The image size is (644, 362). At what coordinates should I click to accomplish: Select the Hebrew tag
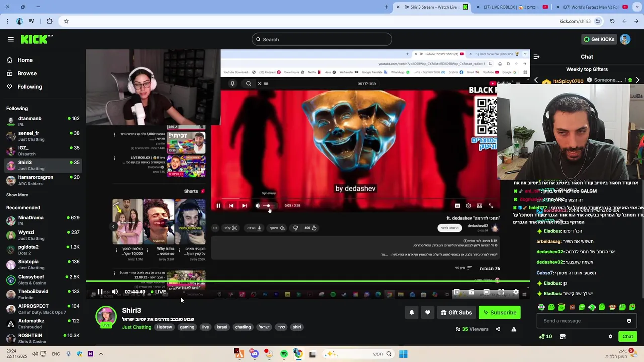(x=164, y=327)
